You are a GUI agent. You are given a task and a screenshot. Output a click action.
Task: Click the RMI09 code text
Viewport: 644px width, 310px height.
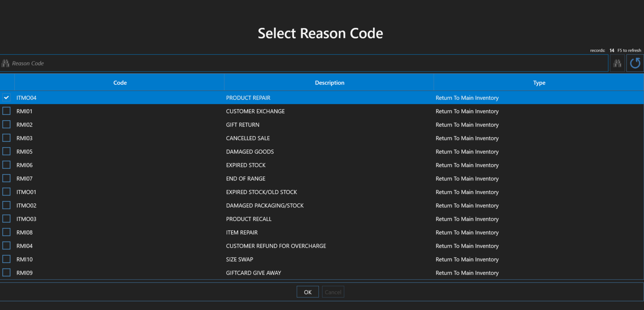point(25,273)
